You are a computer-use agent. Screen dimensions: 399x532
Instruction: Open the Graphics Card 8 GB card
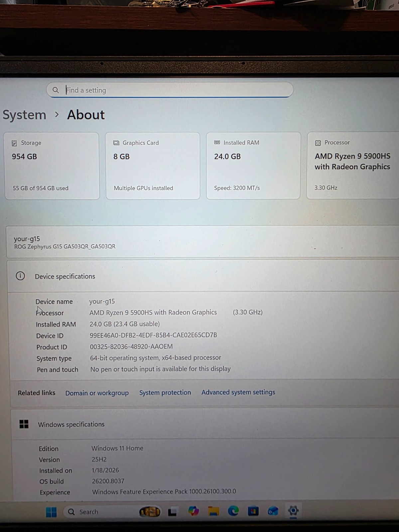[153, 166]
